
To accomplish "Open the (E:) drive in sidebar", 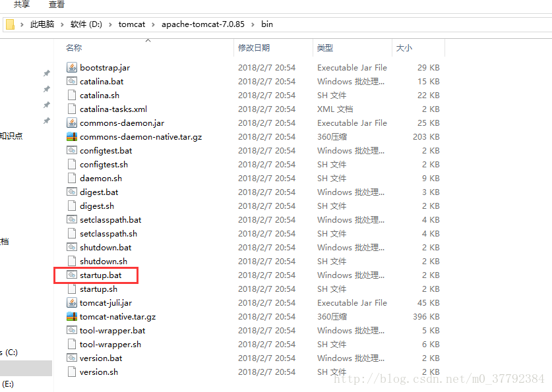I will tap(8, 384).
